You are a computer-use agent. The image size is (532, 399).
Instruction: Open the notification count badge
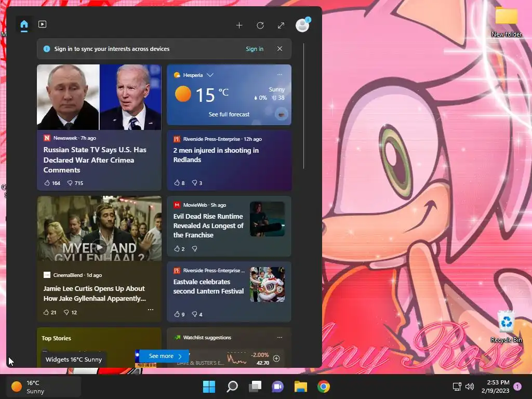517,387
